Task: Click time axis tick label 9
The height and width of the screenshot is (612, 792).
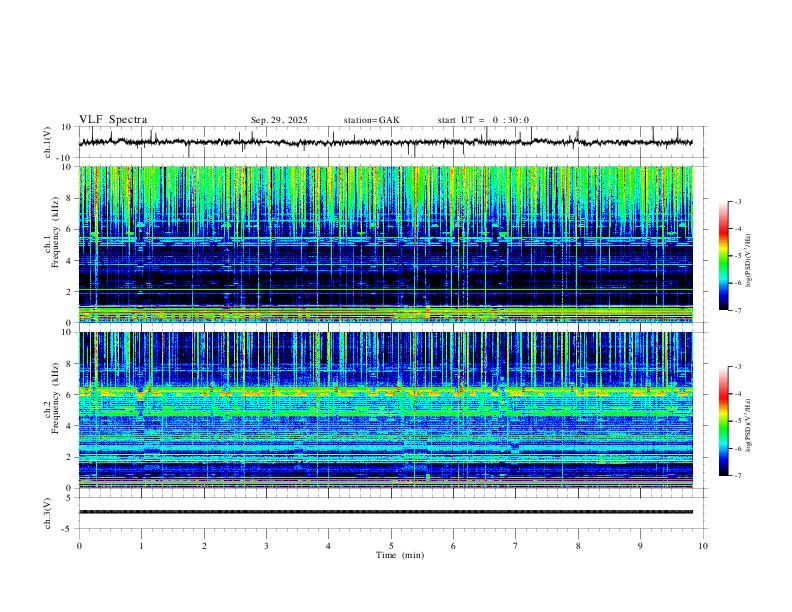Action: pos(640,546)
